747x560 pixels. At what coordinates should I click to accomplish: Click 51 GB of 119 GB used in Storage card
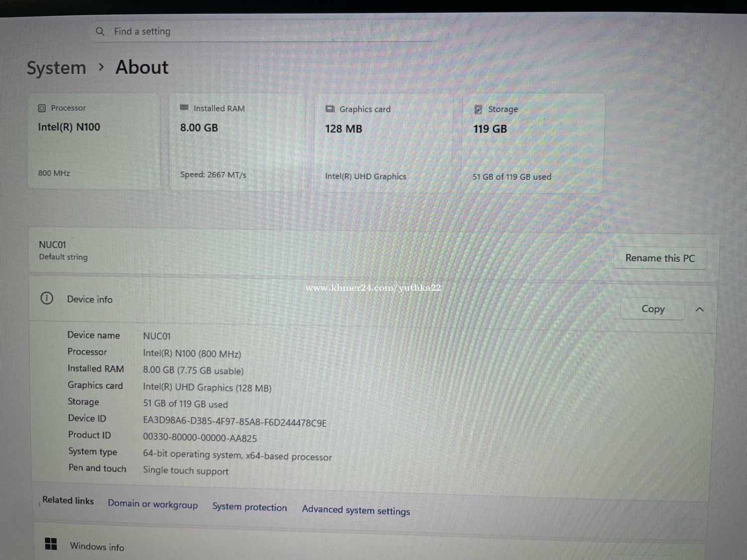tap(512, 177)
